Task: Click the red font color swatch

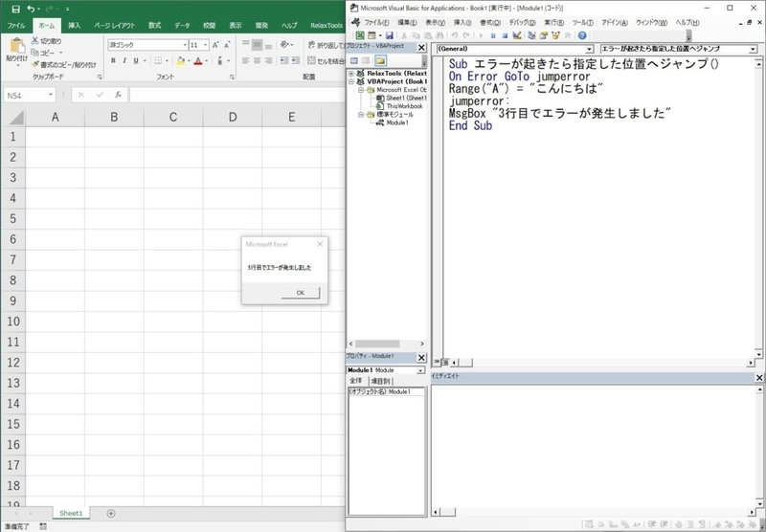Action: click(x=198, y=61)
